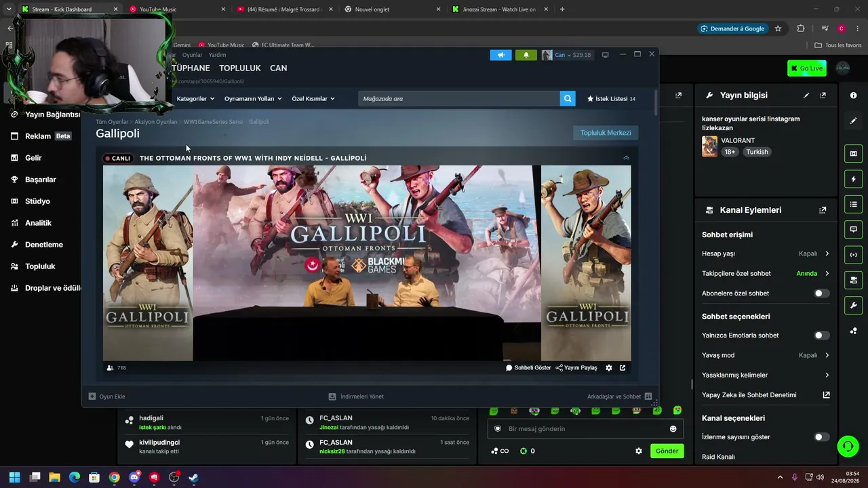Click the Demander à Google button
Viewport: 868px width, 488px height.
(732, 28)
